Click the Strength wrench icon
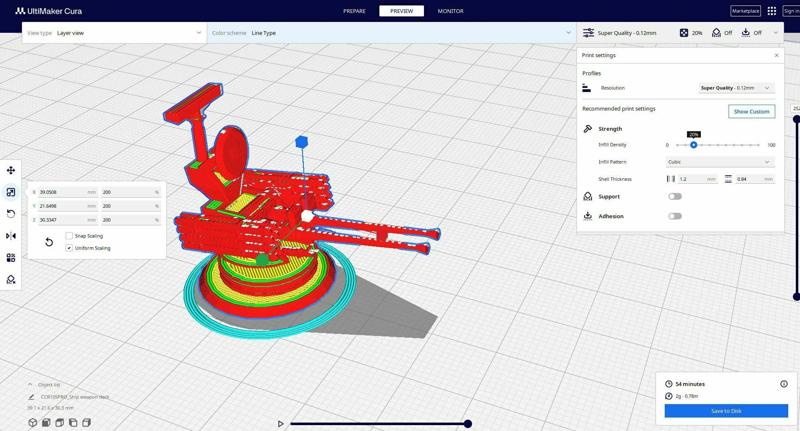 tap(588, 129)
